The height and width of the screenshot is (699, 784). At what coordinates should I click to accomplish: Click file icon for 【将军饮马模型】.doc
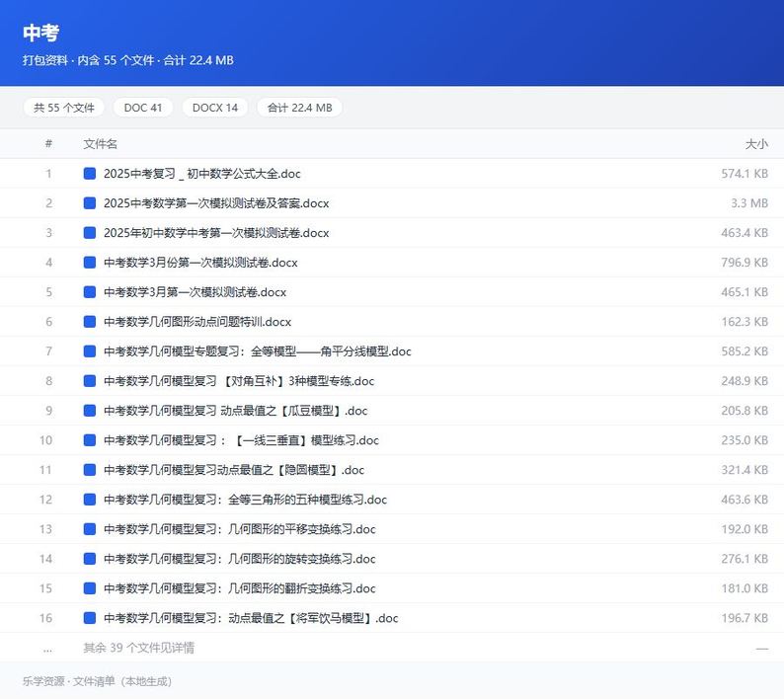point(90,618)
